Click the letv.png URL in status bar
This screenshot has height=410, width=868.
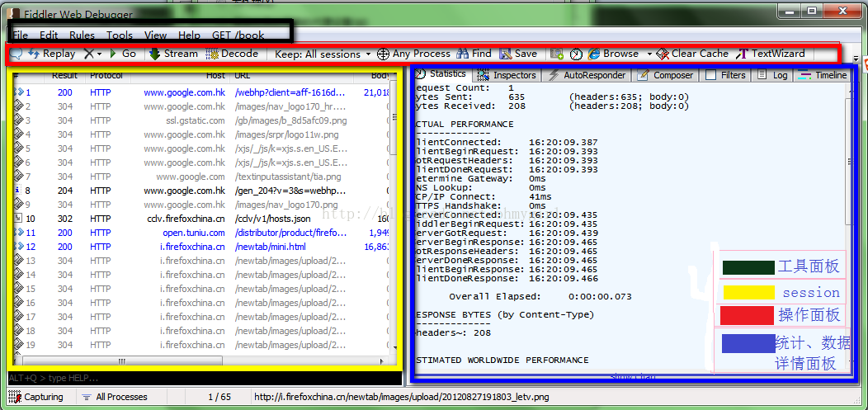[x=401, y=397]
